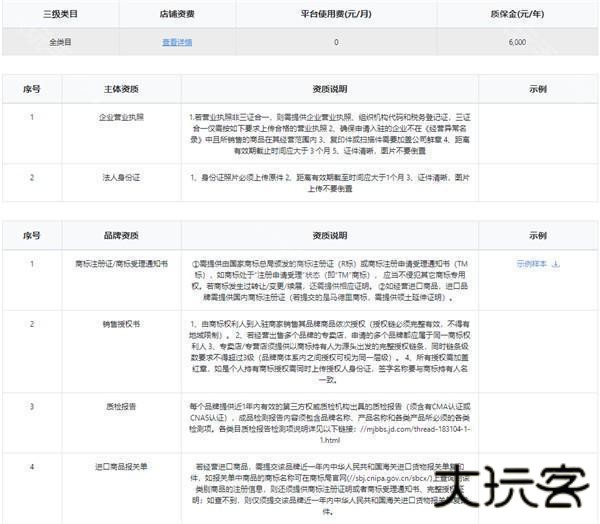600x524 pixels.
Task: Click the 平台使用费(元/月) header
Action: point(335,15)
